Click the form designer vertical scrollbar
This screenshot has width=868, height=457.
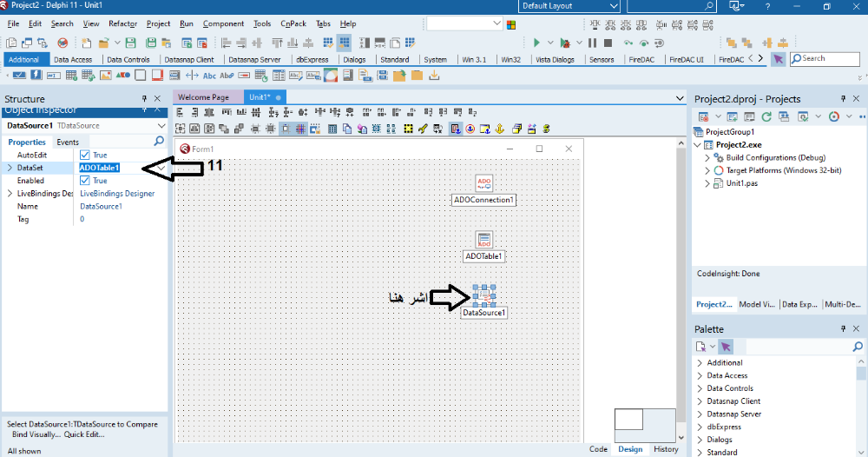(681, 289)
